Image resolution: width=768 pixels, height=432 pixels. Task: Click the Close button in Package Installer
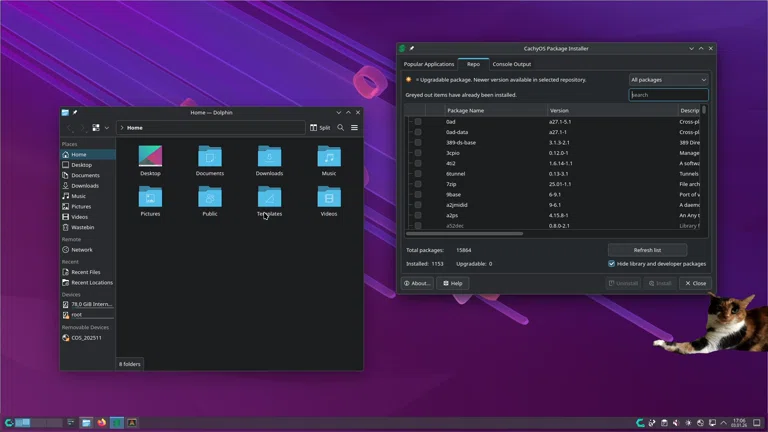coord(695,283)
